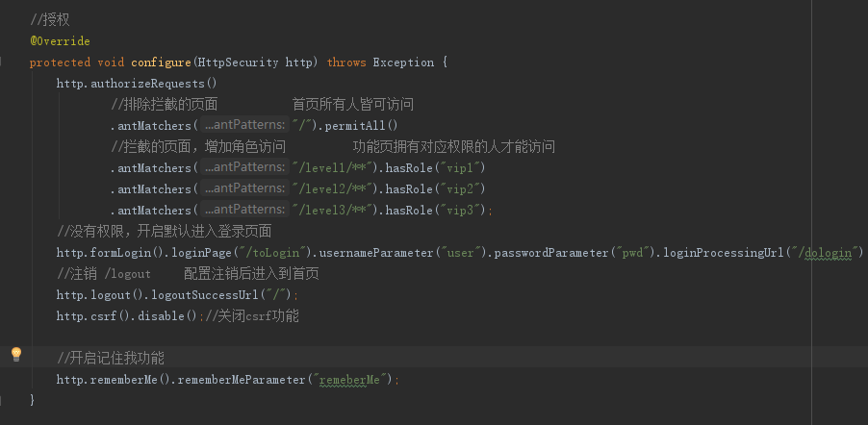Click the antPatterns hint before "/level3/**"
Image resolution: width=868 pixels, height=425 pixels.
tap(244, 210)
